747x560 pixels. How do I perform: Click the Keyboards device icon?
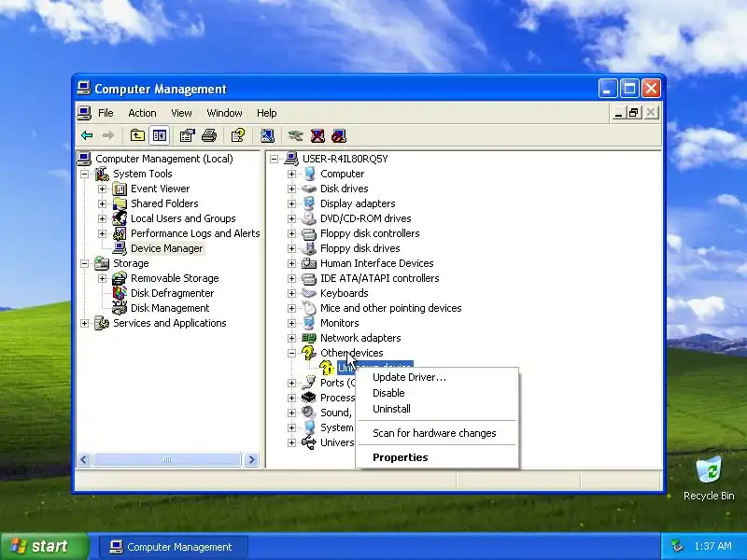point(309,293)
